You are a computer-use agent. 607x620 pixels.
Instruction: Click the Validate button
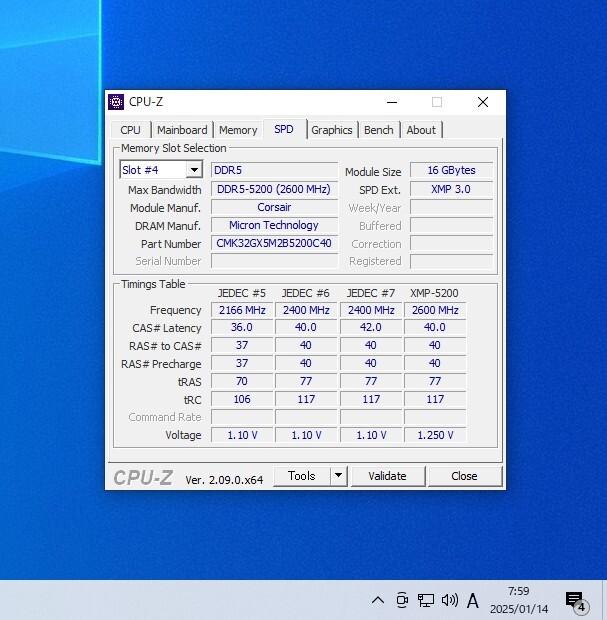coord(388,476)
